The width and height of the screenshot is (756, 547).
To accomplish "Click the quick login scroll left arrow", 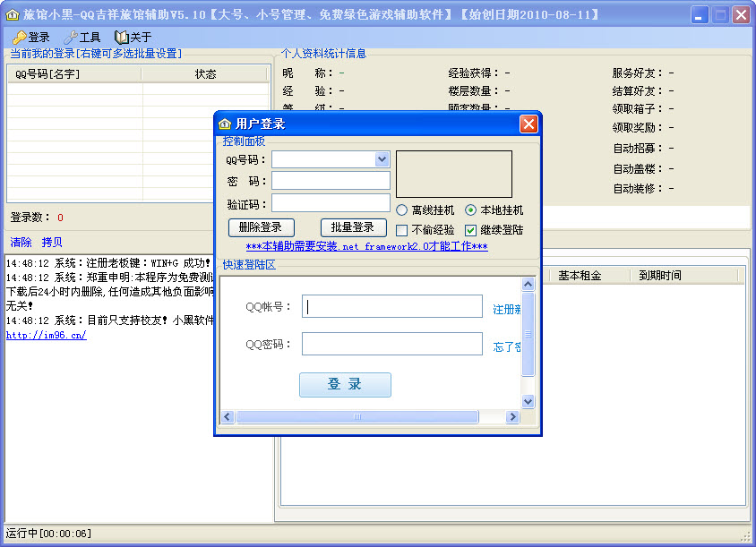I will click(x=228, y=416).
